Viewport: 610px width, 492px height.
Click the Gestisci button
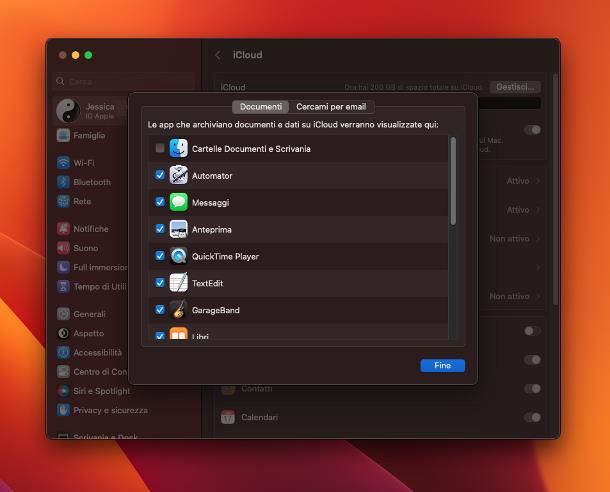coord(515,87)
